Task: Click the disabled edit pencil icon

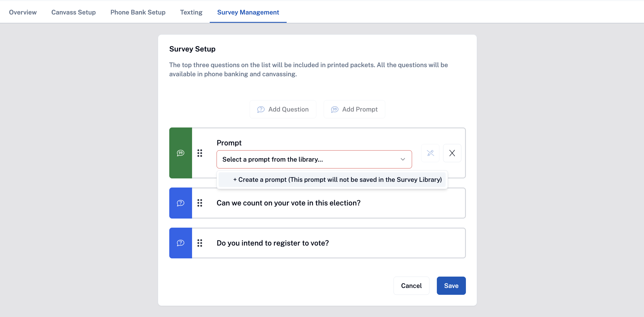Action: click(430, 153)
